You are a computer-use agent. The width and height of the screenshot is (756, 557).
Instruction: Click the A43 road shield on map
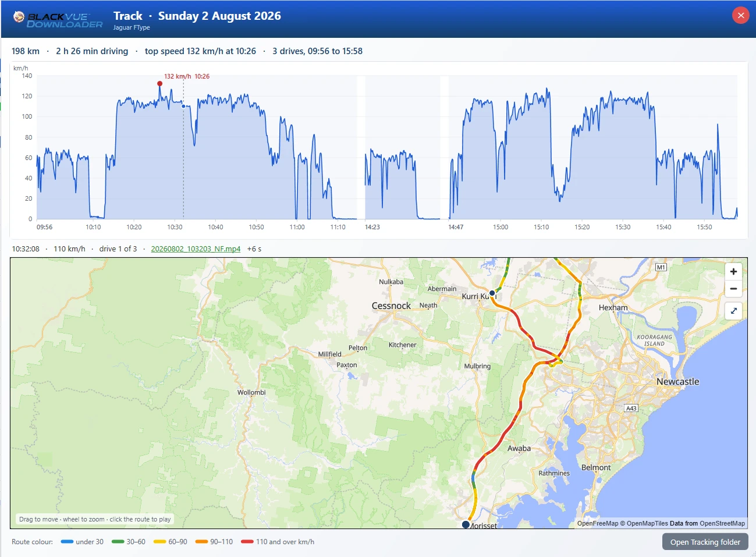click(x=631, y=408)
